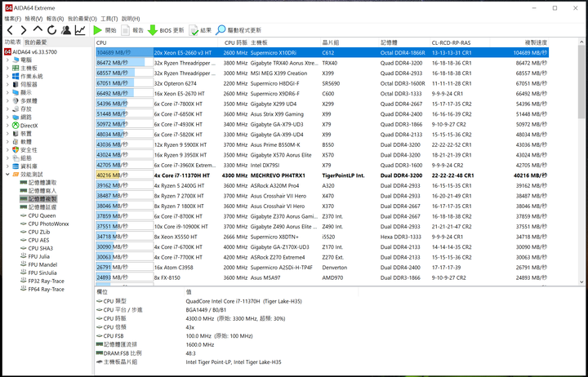
Task: Select the 20x Xeon E5-2660 v3 HT row
Action: [322, 53]
